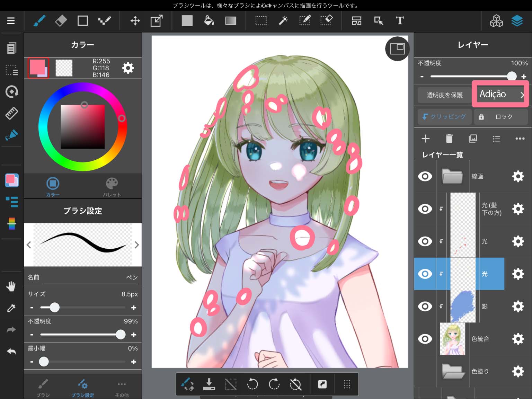Click the save/download icon in bottom bar
Viewport: 532px width, 399px height.
tap(209, 384)
